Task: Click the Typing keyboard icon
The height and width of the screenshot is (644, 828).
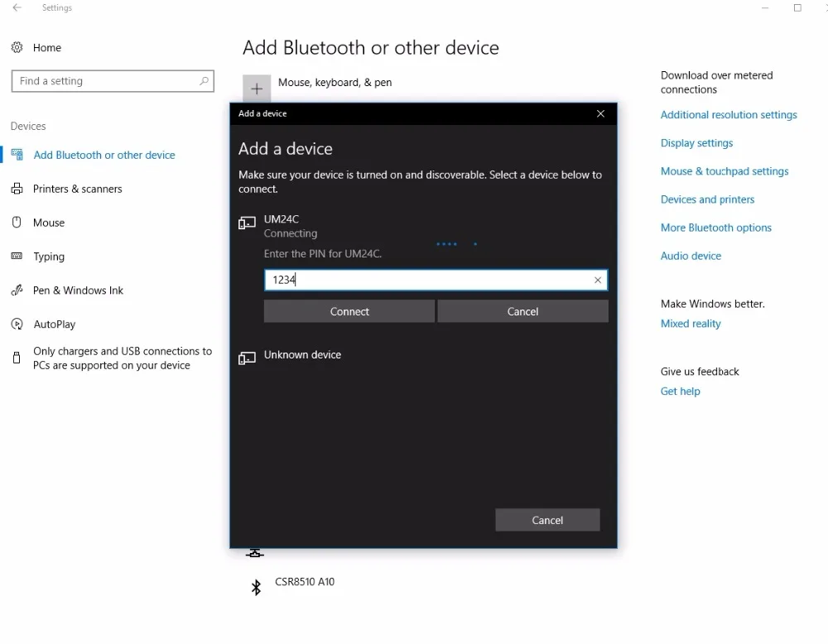Action: [17, 257]
